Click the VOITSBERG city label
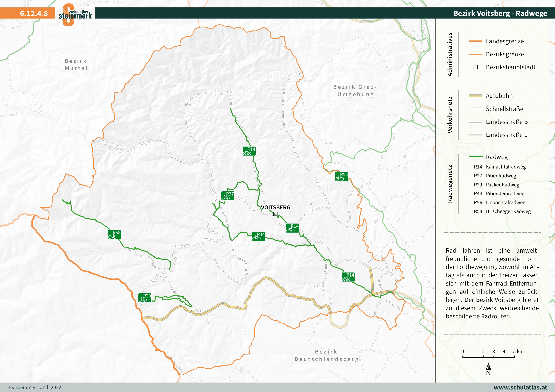This screenshot has height=392, width=555. [275, 208]
